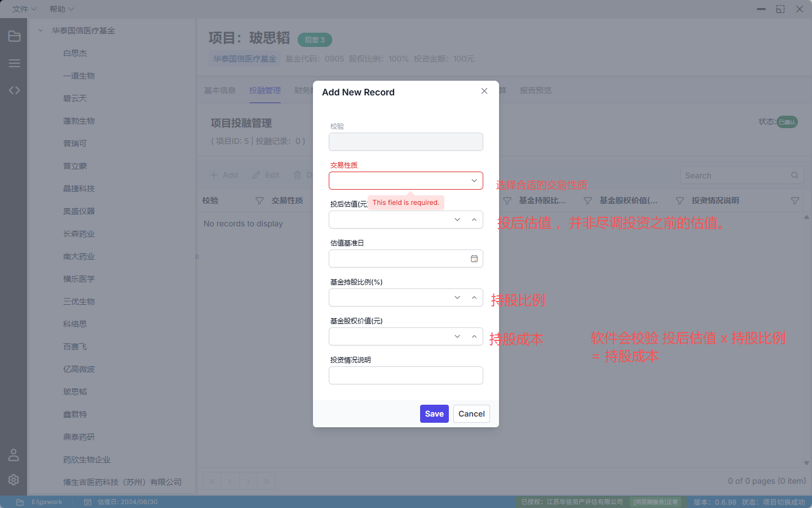The height and width of the screenshot is (508, 812).
Task: Click the Add plus toolbar button
Action: pyautogui.click(x=224, y=175)
